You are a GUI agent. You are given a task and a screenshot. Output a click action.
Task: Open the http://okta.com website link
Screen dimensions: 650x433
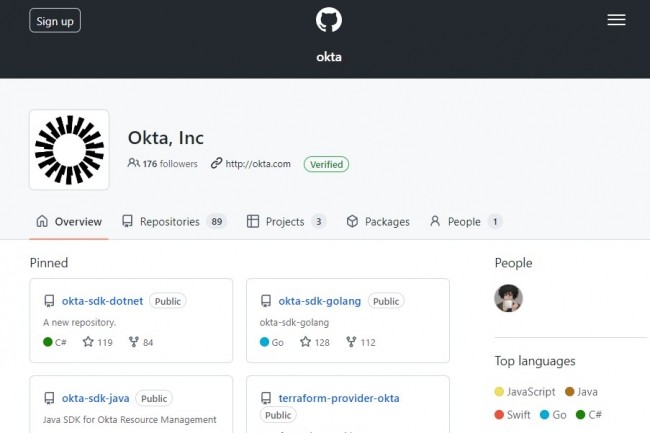[x=257, y=164]
